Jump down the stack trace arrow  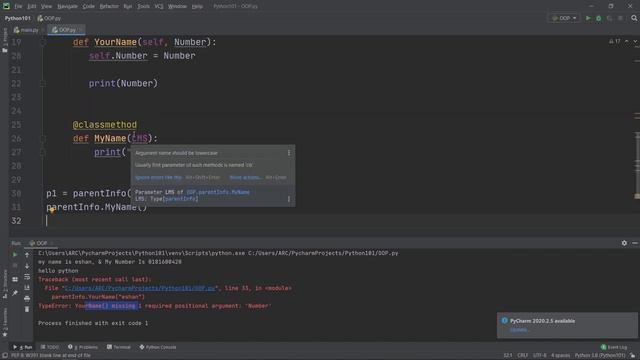coord(27,266)
